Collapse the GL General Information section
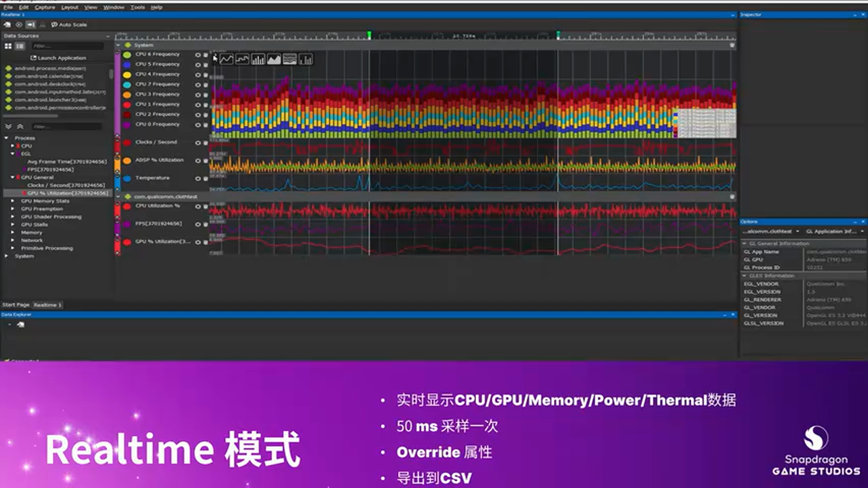Viewport: 868px width, 488px height. coord(746,243)
